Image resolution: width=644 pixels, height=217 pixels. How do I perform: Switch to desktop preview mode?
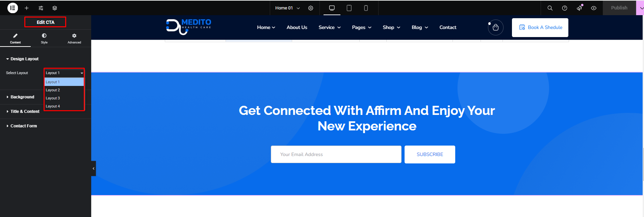point(332,8)
